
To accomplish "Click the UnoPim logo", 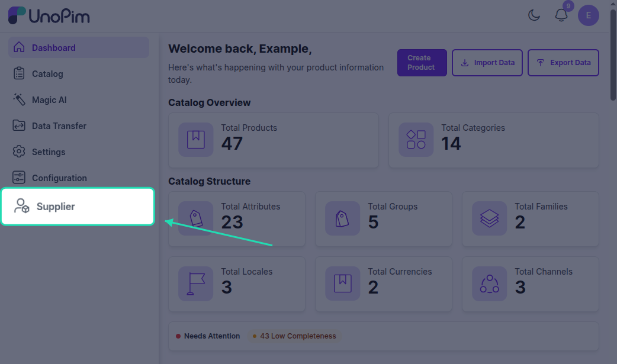I will 49,15.
